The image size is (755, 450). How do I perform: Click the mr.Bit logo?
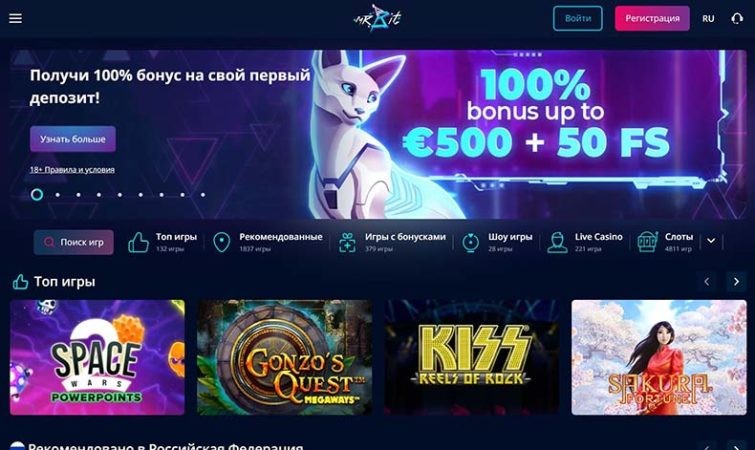pyautogui.click(x=377, y=18)
